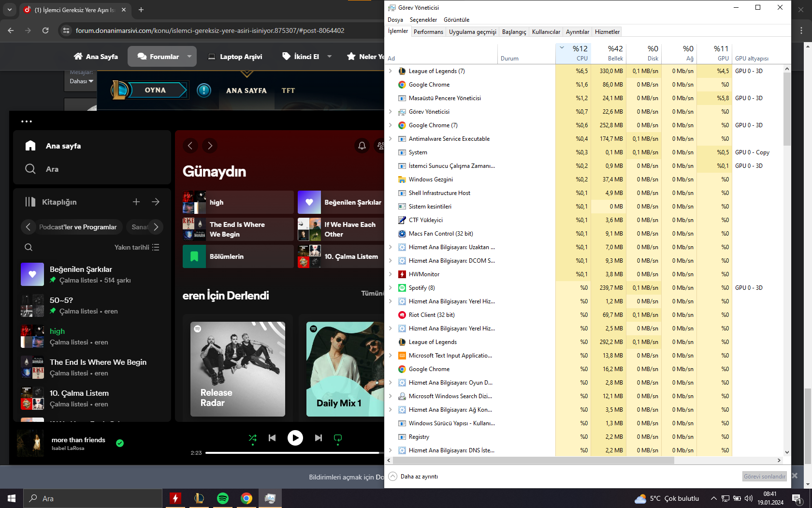
Task: Reload the Chrome page
Action: (45, 30)
